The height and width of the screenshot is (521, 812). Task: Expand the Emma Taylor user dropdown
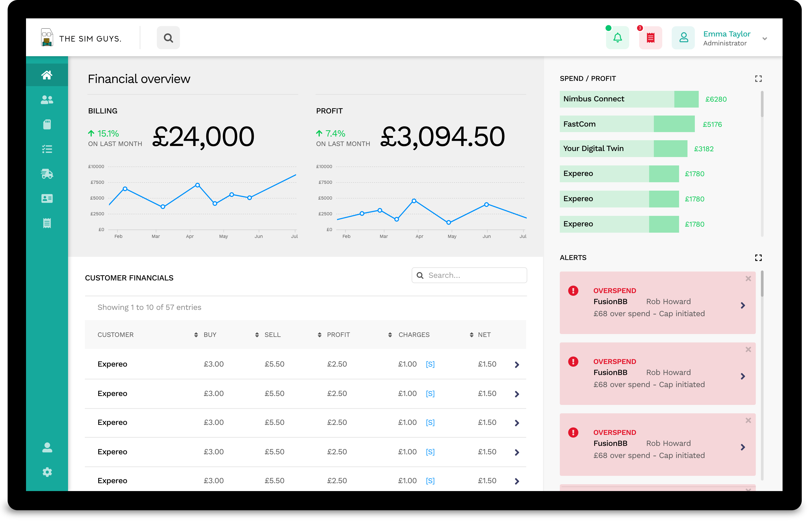(x=765, y=39)
